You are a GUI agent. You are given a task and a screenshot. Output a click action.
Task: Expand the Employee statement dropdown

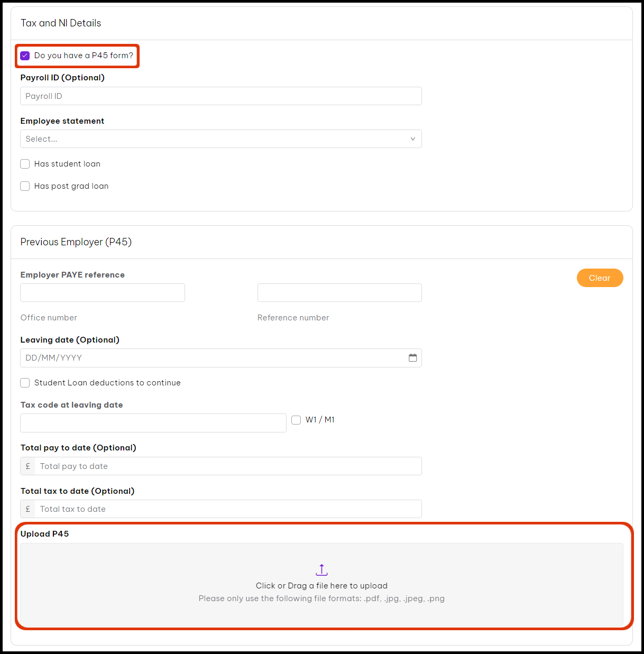coord(221,139)
